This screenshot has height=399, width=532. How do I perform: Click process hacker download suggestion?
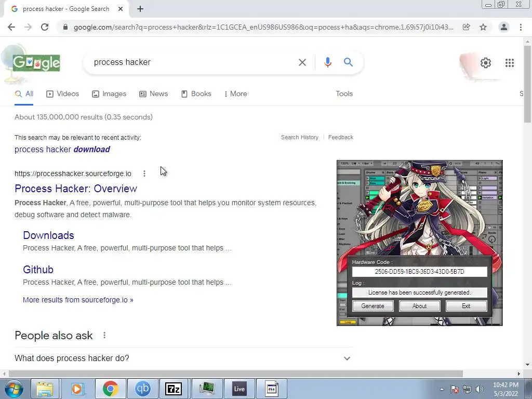(62, 149)
